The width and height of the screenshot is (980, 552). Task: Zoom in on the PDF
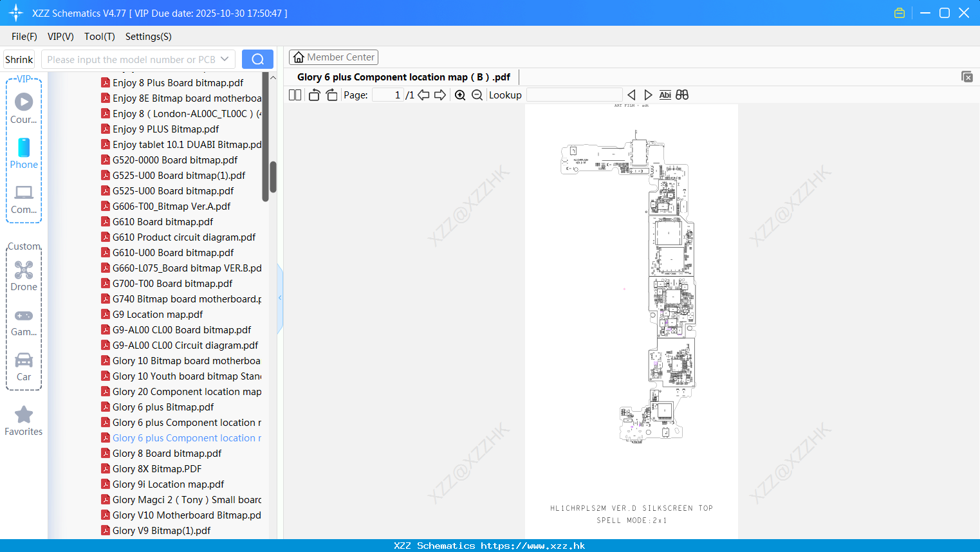coord(460,95)
